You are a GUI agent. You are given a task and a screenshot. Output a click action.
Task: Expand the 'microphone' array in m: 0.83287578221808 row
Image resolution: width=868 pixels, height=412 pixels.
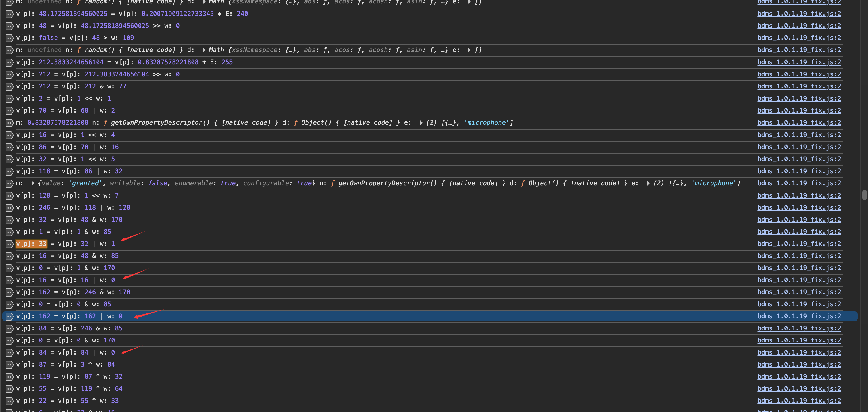[x=421, y=123]
